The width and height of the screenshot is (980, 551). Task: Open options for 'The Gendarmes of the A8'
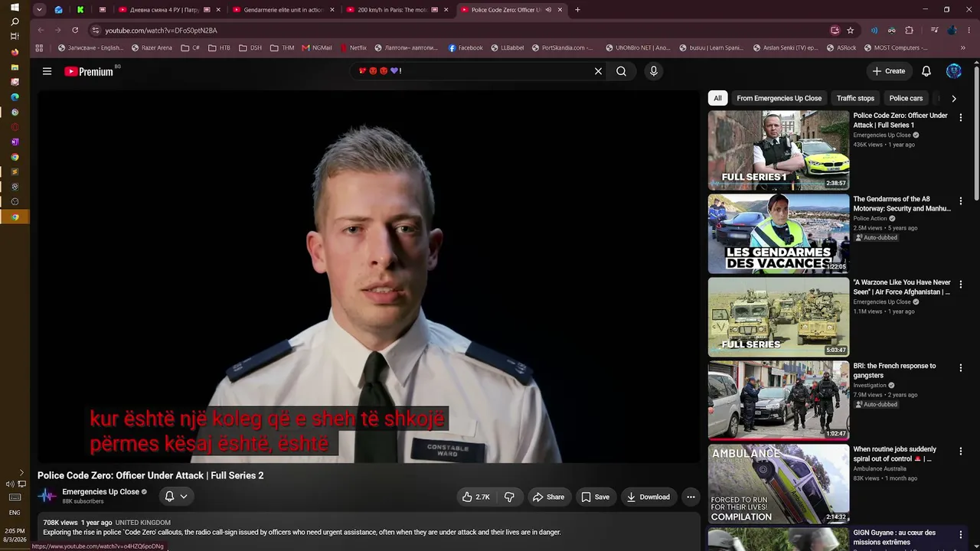point(961,201)
